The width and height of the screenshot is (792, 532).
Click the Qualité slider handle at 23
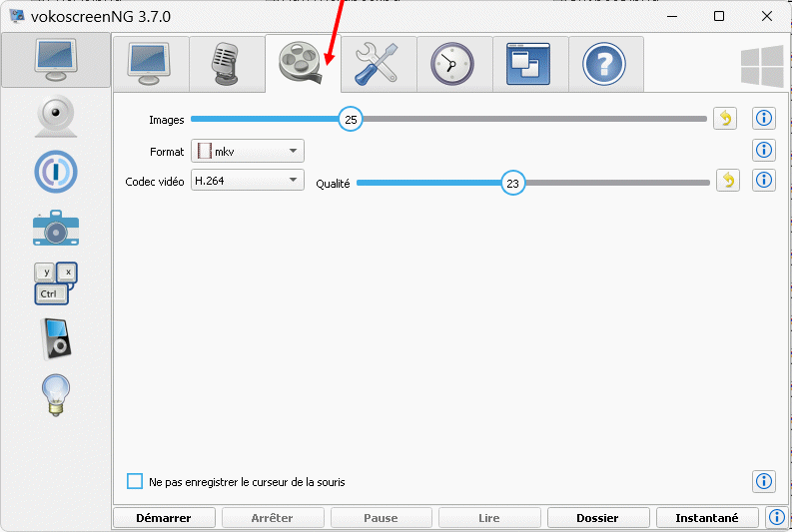512,183
